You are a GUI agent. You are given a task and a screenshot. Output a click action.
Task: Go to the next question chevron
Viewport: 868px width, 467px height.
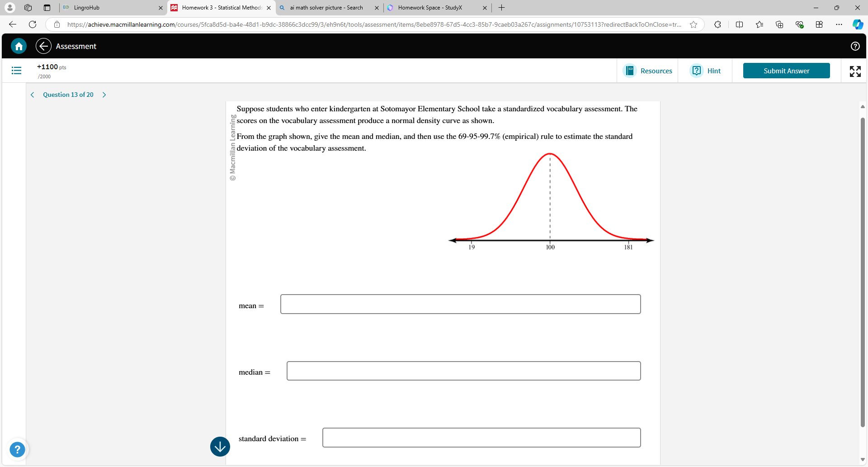point(104,95)
